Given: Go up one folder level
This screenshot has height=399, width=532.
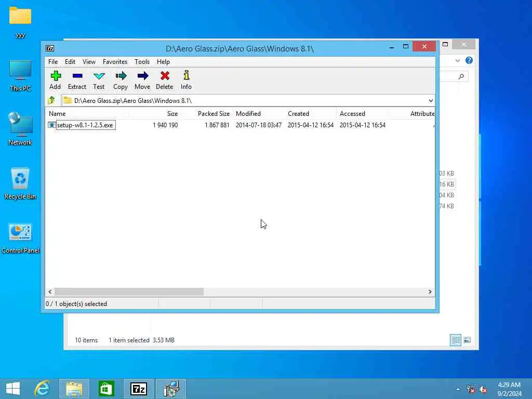Looking at the screenshot, I should (51, 100).
